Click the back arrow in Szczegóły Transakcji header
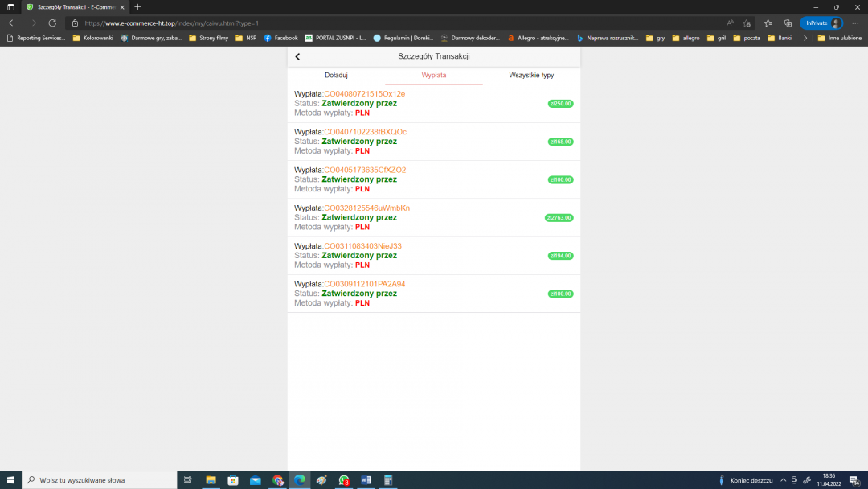This screenshot has width=868, height=489. tap(297, 56)
